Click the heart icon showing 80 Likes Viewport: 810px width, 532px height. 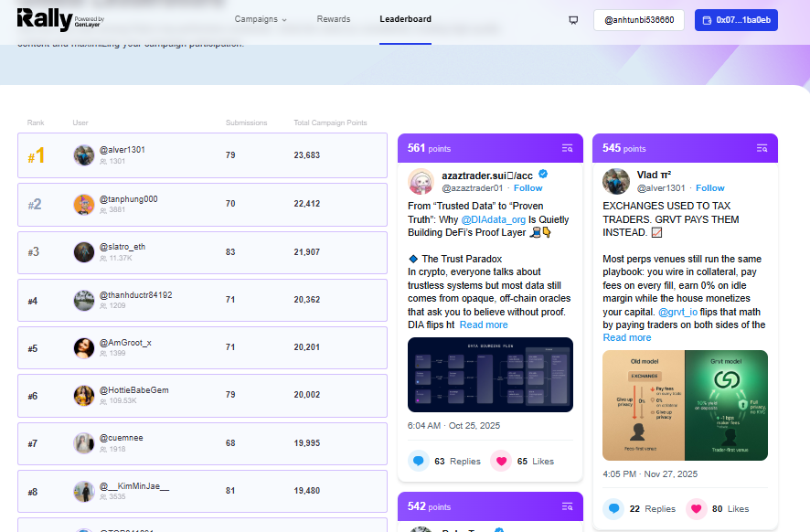click(x=696, y=508)
